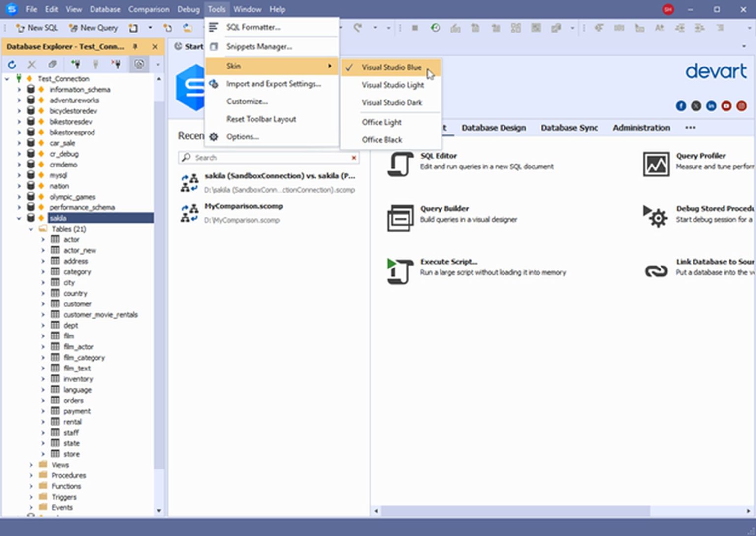Click the Disconnect icon in Database Explorer

coord(116,64)
